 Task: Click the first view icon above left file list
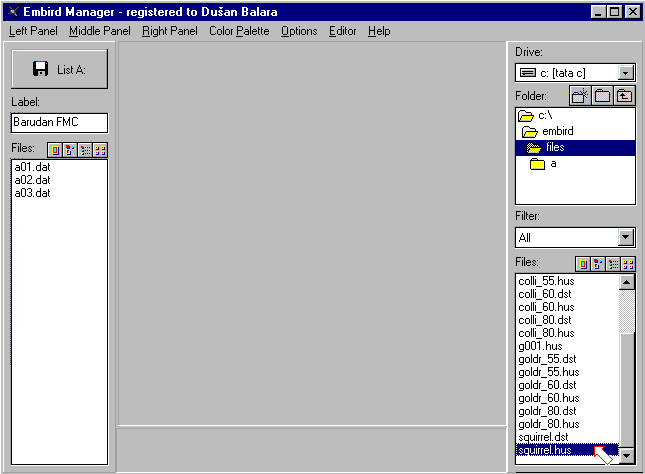tap(55, 150)
